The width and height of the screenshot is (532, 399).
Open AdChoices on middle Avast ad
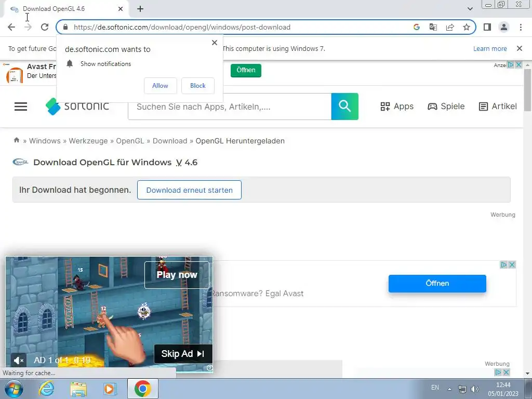[x=504, y=264]
